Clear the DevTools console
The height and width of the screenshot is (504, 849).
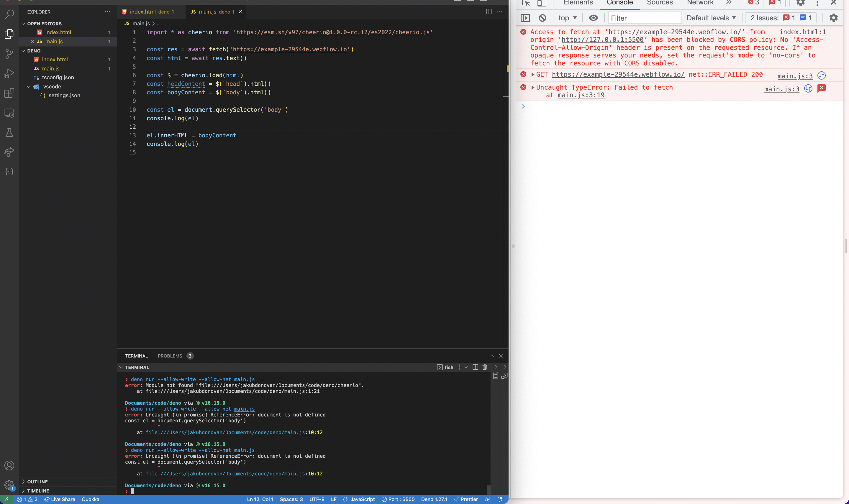coord(542,18)
